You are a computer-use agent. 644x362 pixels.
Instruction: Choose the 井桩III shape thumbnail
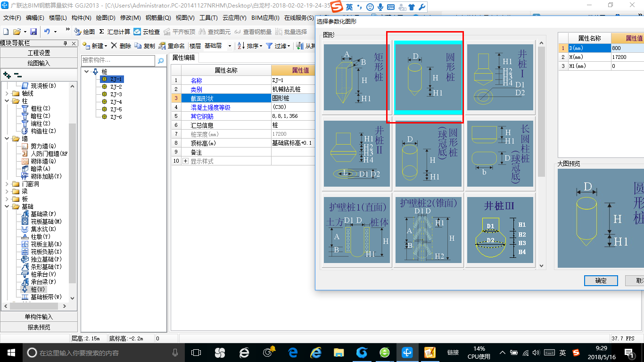click(500, 230)
